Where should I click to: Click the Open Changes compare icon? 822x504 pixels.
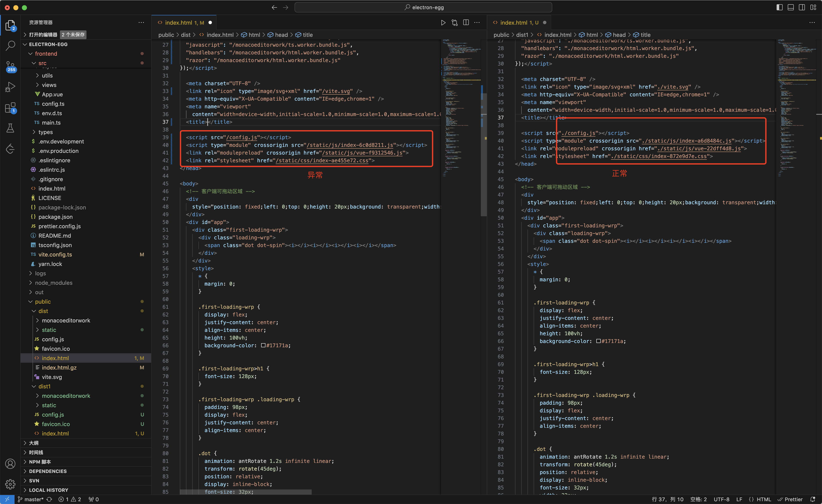[454, 23]
